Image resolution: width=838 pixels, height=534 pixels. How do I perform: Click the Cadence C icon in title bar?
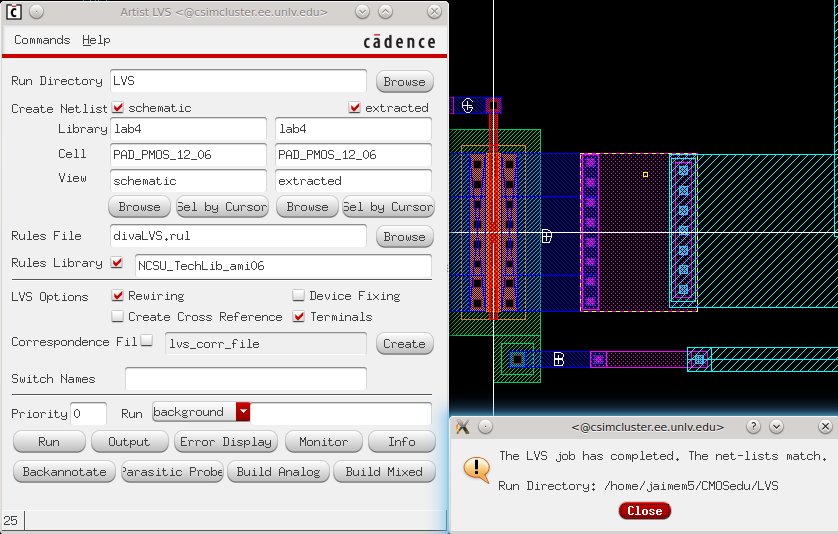13,11
